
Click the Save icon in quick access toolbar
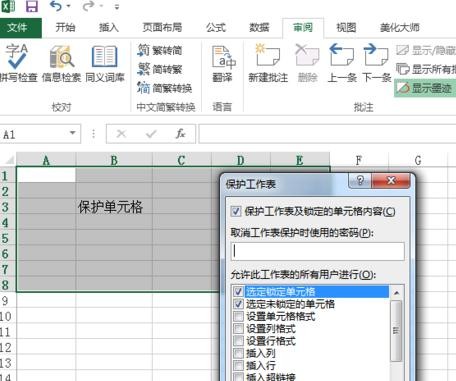(32, 6)
